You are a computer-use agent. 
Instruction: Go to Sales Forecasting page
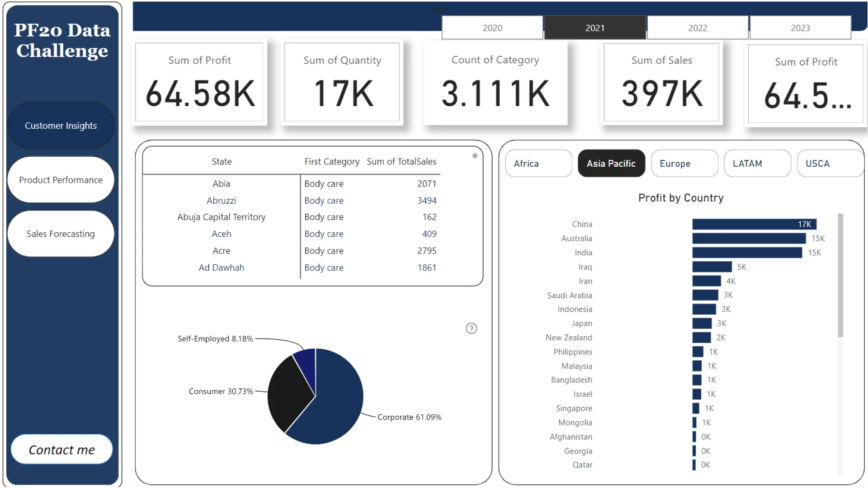tap(61, 234)
